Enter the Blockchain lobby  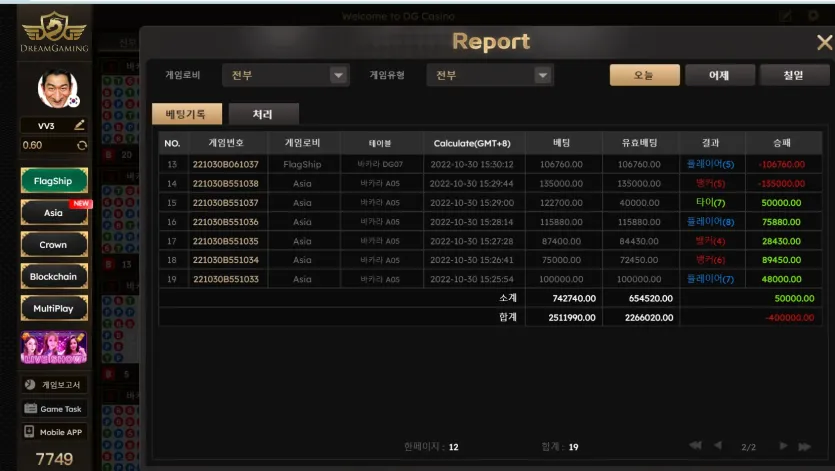coord(54,277)
